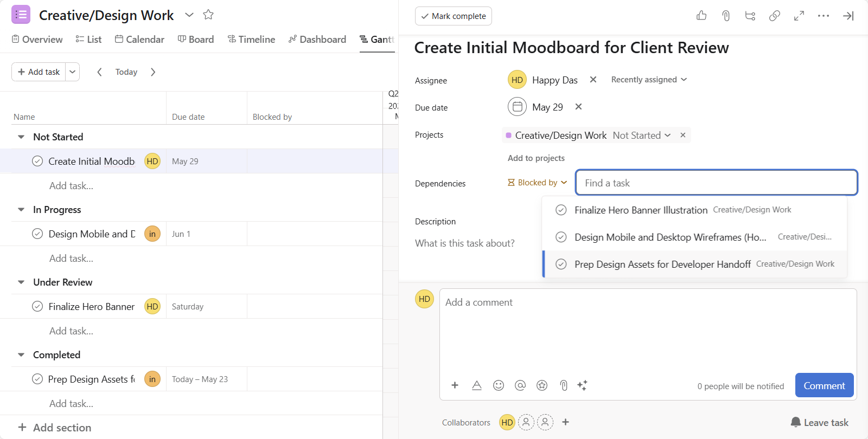868x439 pixels.
Task: Click into Add a comment box
Action: 648,331
